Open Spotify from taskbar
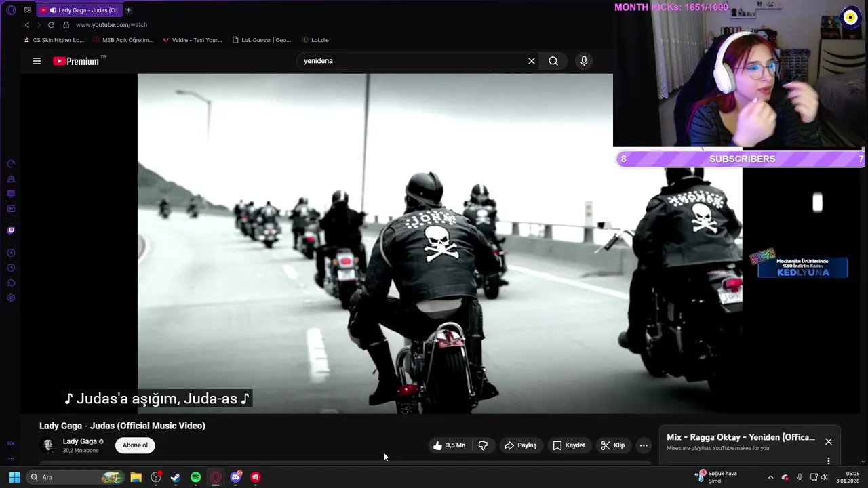Screen dimensions: 868x488 tap(195, 477)
